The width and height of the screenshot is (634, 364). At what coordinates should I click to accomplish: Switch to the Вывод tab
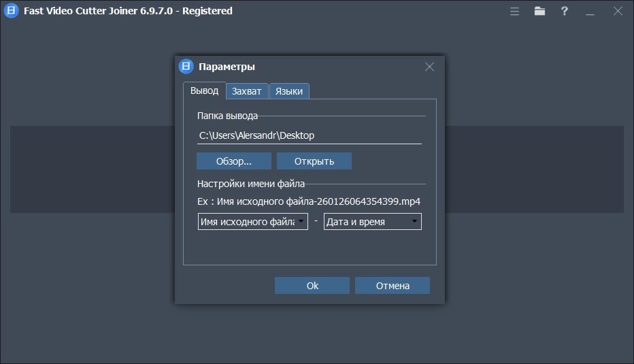[204, 90]
